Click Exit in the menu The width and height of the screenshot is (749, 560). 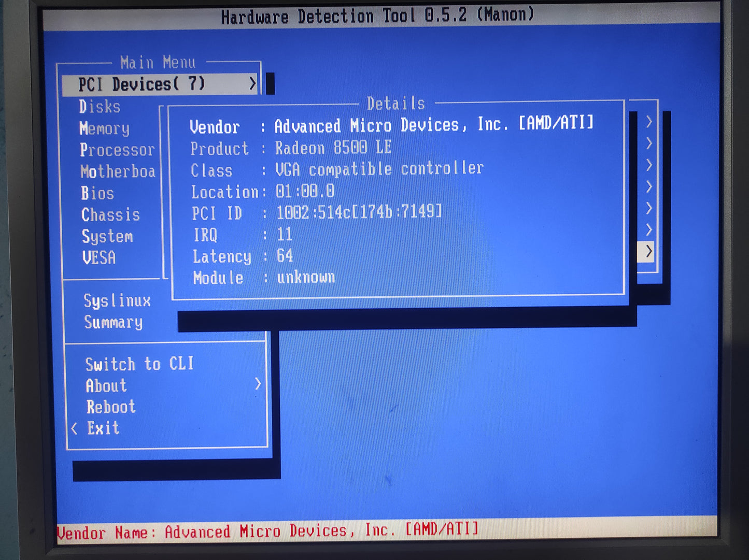click(x=103, y=428)
